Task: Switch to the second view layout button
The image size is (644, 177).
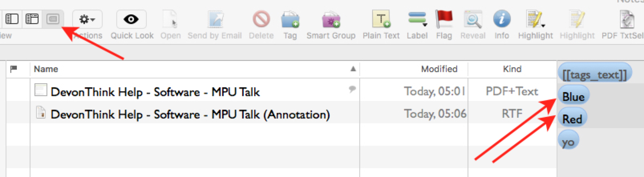Action: coord(32,19)
